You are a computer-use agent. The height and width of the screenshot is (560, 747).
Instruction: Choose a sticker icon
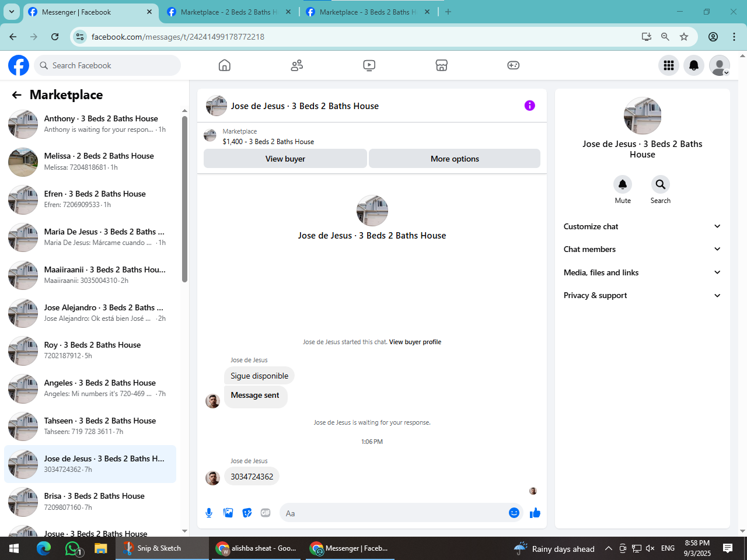click(247, 513)
